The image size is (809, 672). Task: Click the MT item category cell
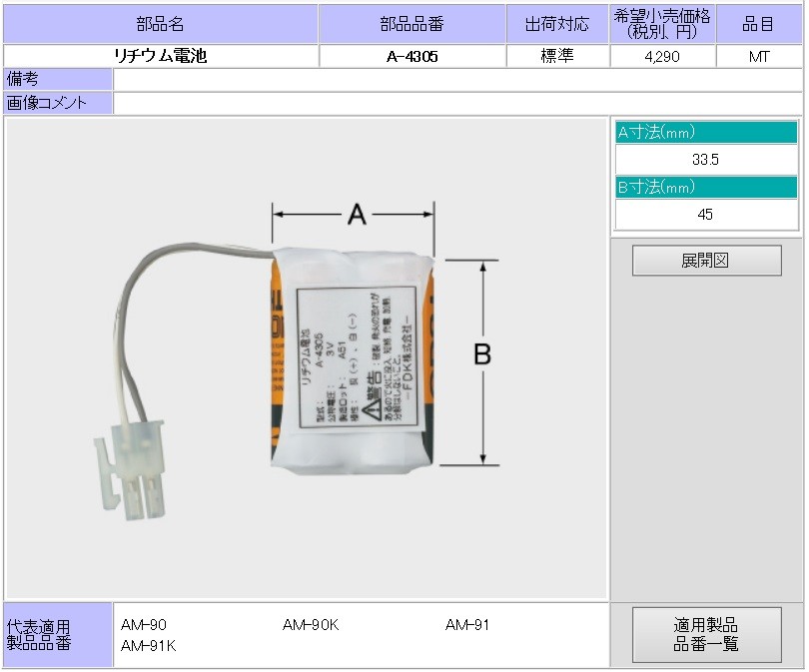click(759, 56)
